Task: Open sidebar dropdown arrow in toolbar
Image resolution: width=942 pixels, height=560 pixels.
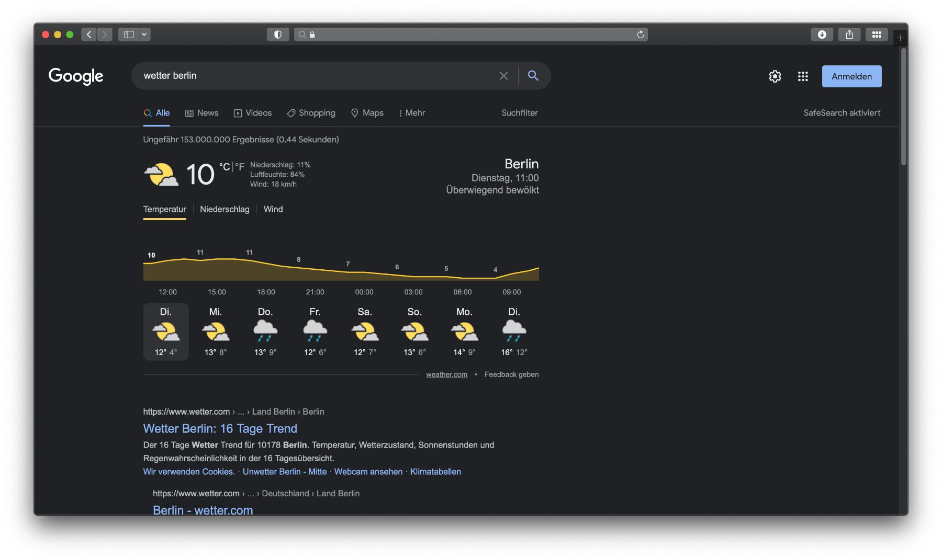Action: click(x=144, y=35)
